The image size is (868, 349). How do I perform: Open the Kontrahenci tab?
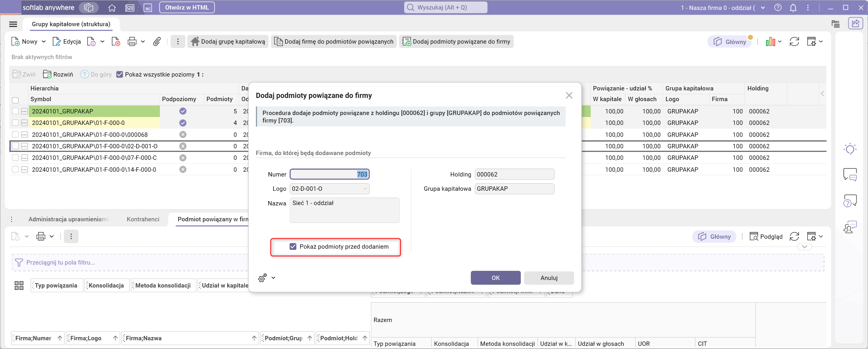pyautogui.click(x=143, y=219)
